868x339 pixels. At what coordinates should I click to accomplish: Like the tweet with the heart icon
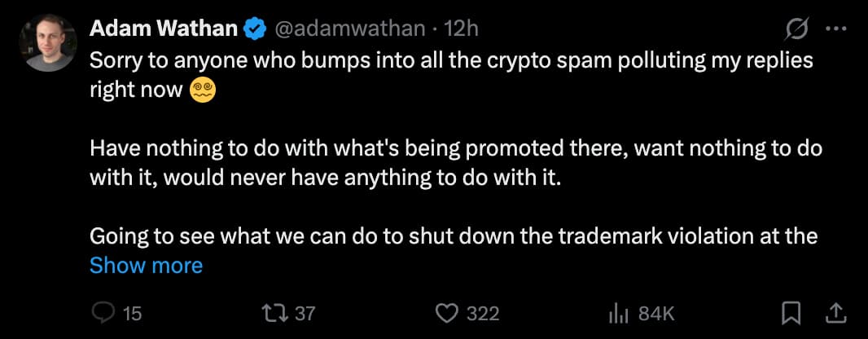(446, 313)
